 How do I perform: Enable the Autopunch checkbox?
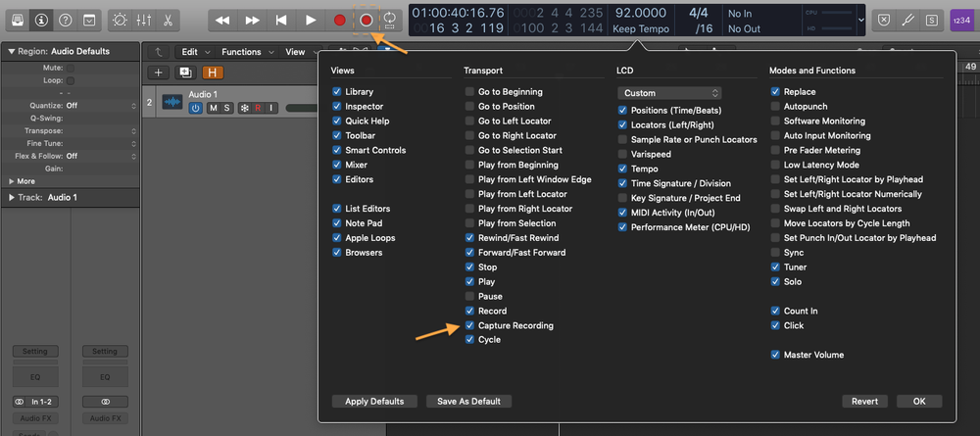(775, 106)
